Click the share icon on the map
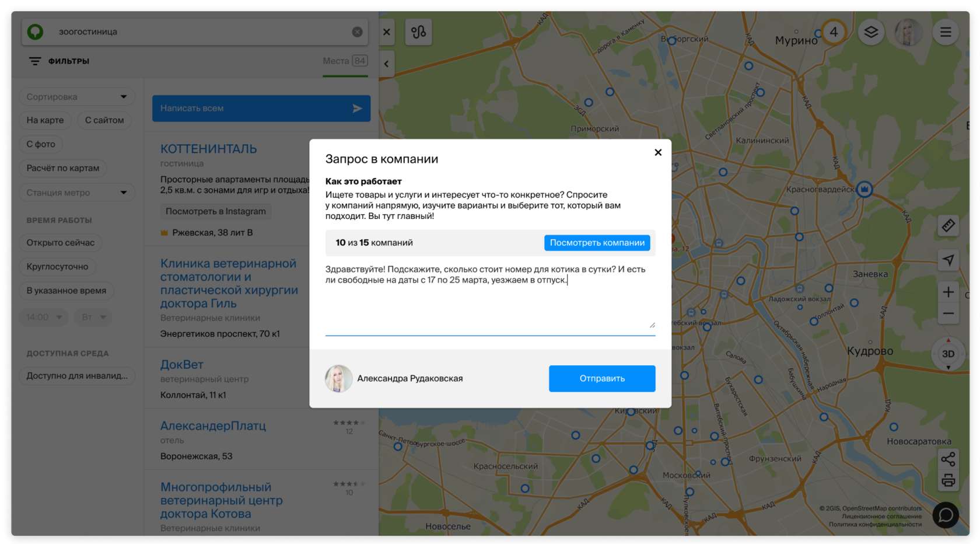Viewport: 980px width, 544px height. tap(949, 459)
